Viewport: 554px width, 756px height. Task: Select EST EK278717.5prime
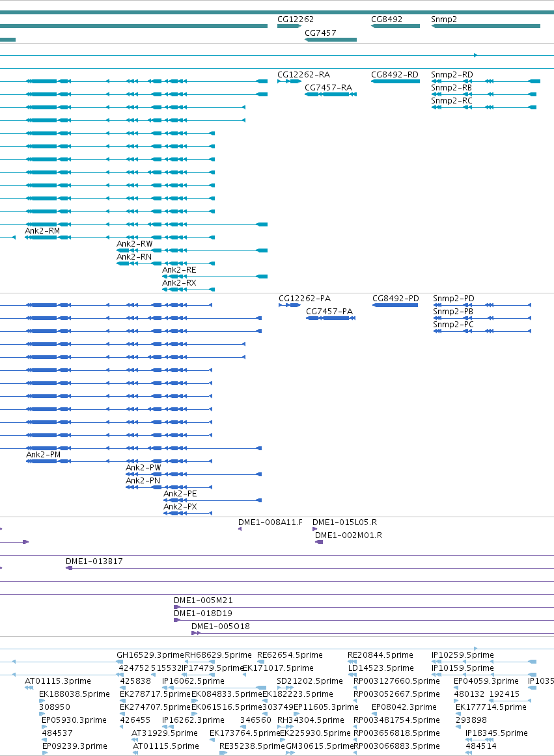click(x=155, y=694)
